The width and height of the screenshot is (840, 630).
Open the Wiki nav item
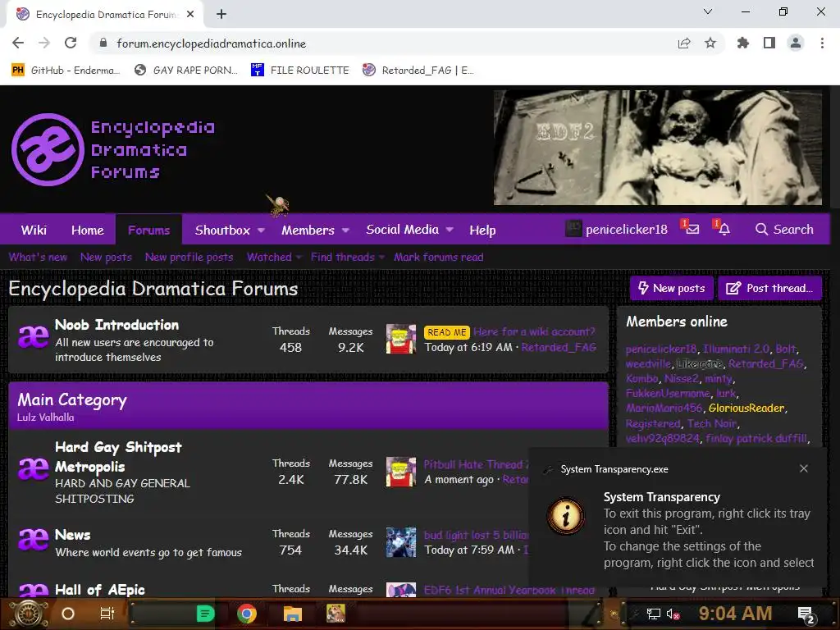click(34, 230)
